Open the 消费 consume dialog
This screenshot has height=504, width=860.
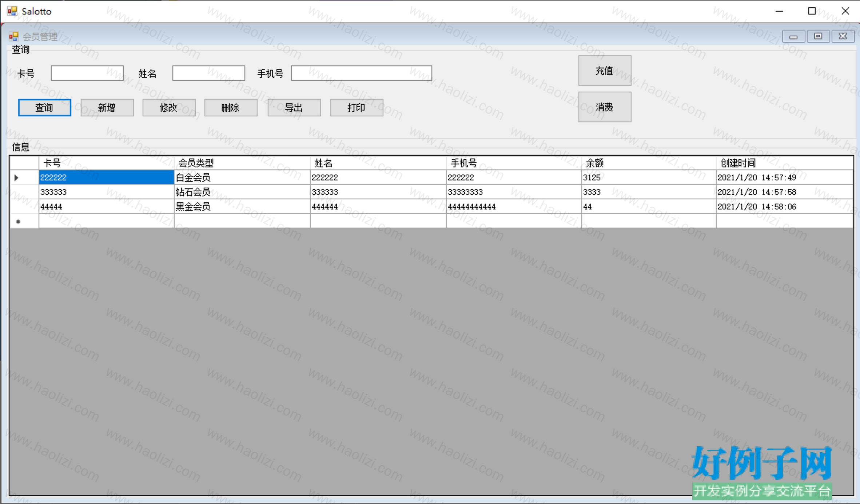pos(605,107)
